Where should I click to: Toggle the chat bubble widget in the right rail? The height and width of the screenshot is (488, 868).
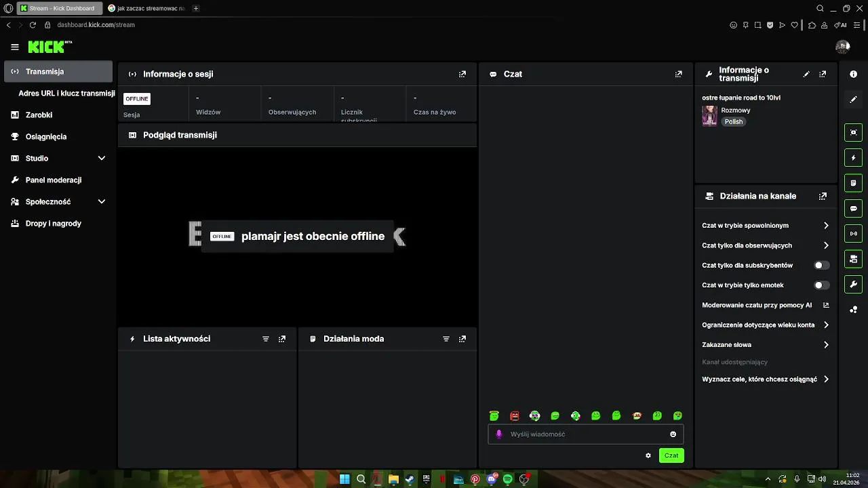pyautogui.click(x=854, y=208)
